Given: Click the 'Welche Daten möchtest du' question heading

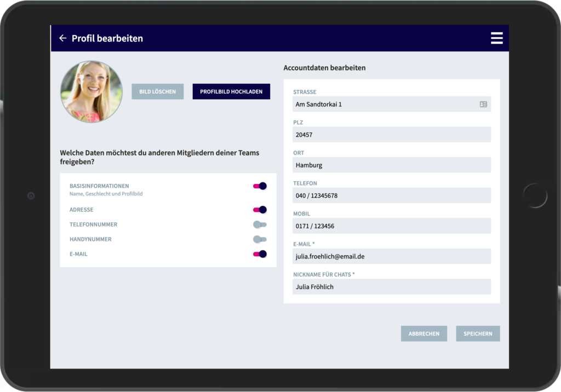Looking at the screenshot, I should point(159,157).
